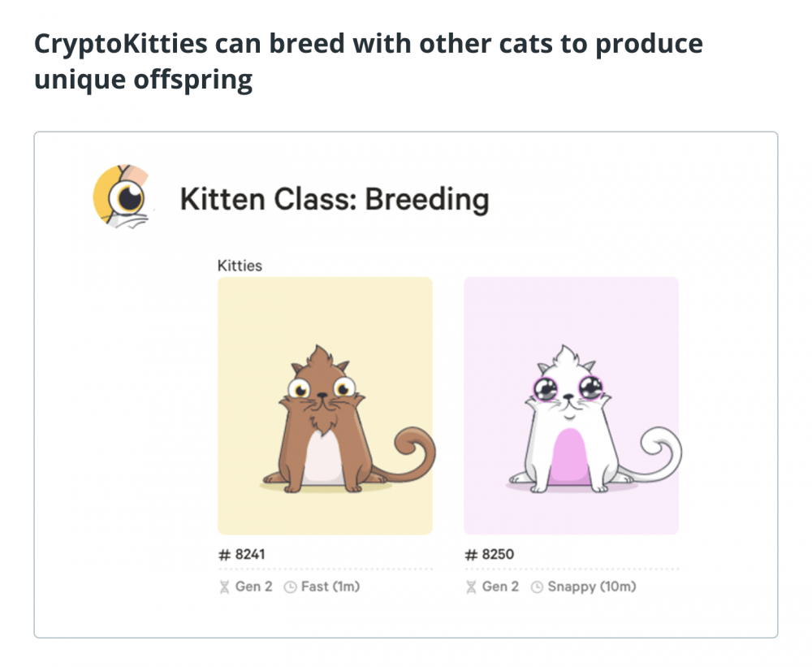Screen dimensions: 812x667
Task: Click the Kitties section label
Action: (x=240, y=266)
